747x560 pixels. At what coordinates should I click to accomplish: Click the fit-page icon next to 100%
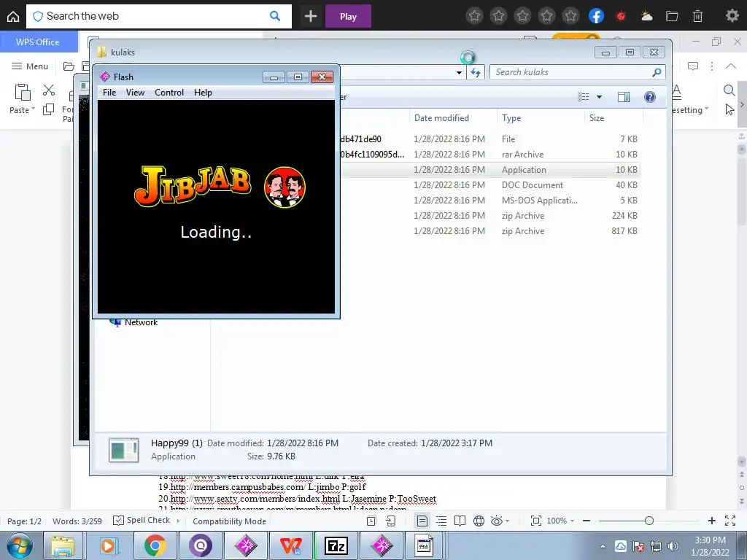536,521
